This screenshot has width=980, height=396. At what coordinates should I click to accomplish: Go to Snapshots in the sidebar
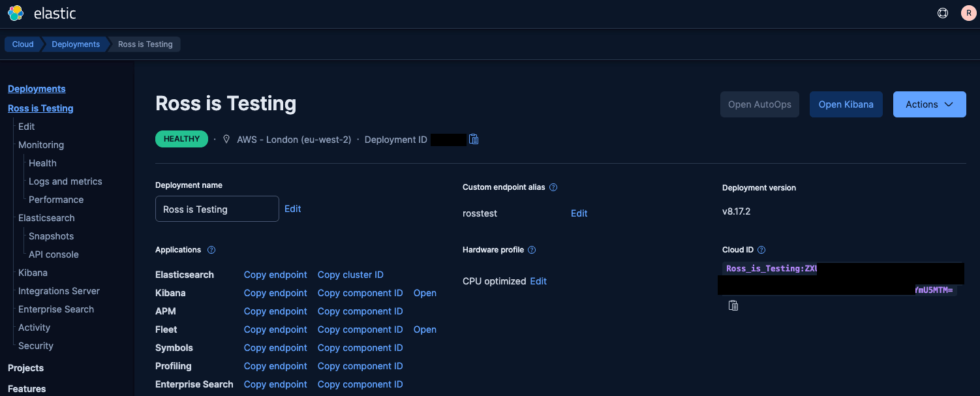coord(51,236)
